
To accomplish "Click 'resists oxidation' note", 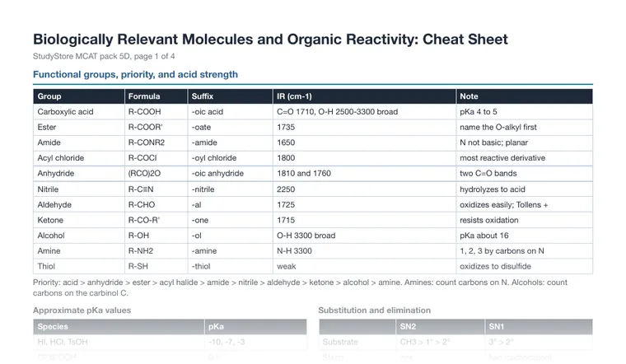I will tap(524, 220).
